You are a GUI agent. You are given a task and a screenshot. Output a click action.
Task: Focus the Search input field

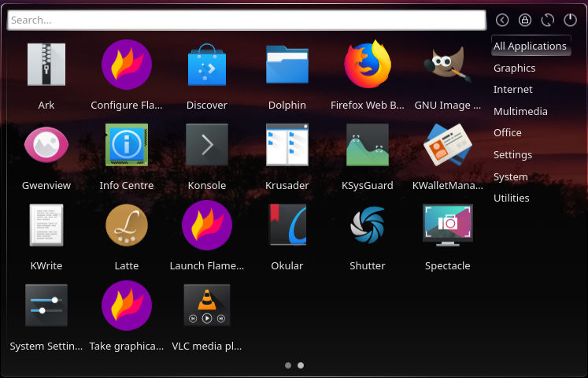pos(246,20)
